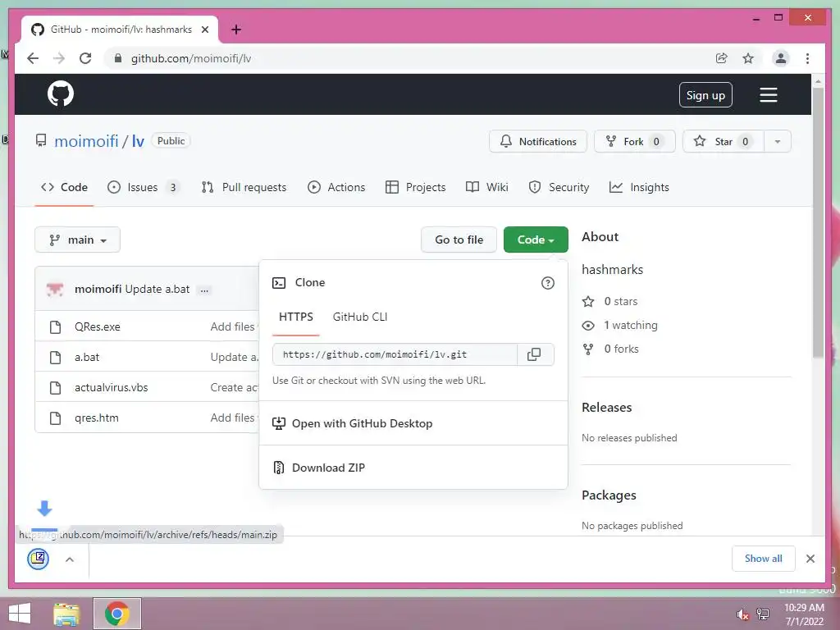
Task: Open the Security tab
Action: pyautogui.click(x=559, y=188)
